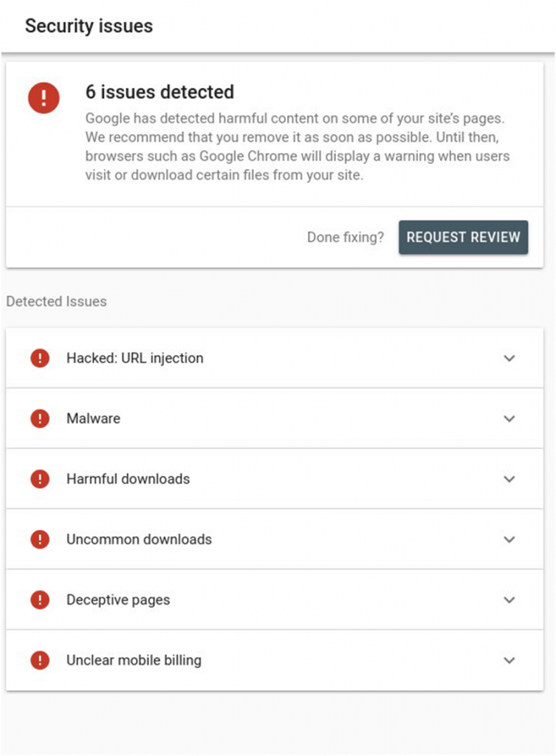
Task: Click the REQUEST REVIEW button
Action: [463, 237]
